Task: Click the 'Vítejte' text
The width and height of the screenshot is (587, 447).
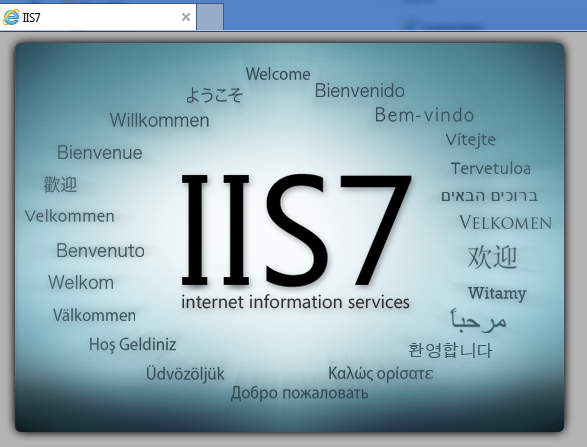Action: (470, 140)
